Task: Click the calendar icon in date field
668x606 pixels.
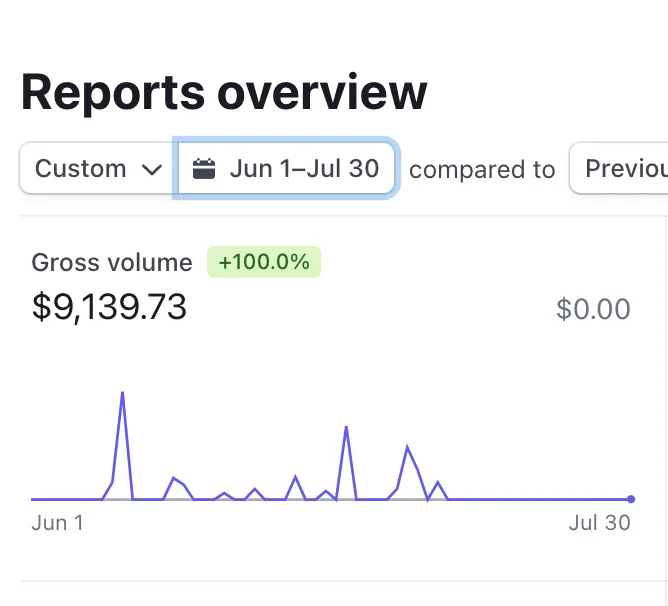Action: [204, 168]
